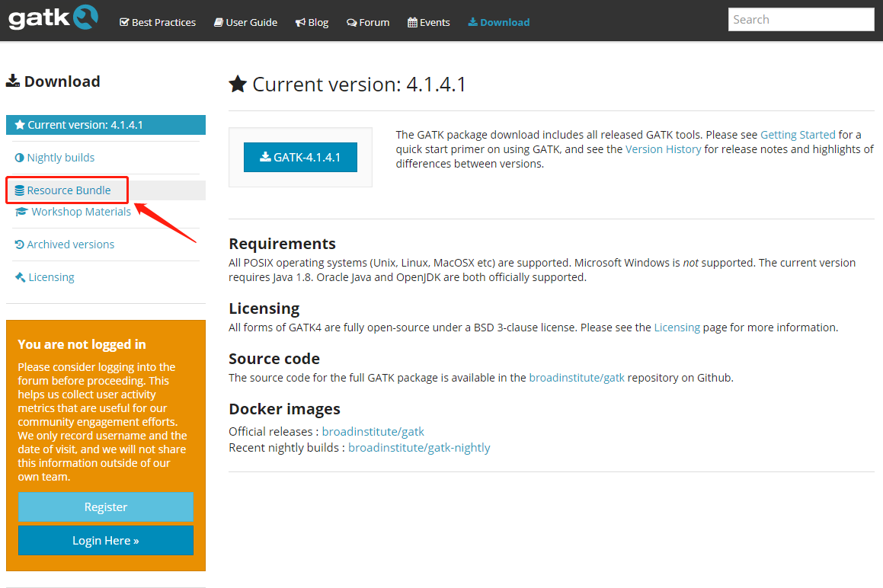Viewport: 883px width, 588px height.
Task: Click the You are not logged in heading
Action: click(82, 344)
